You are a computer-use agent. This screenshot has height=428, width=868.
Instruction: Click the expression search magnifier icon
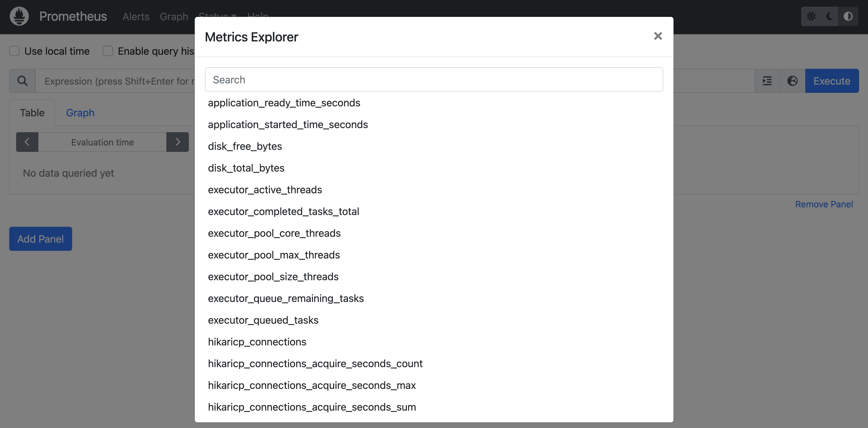(23, 81)
